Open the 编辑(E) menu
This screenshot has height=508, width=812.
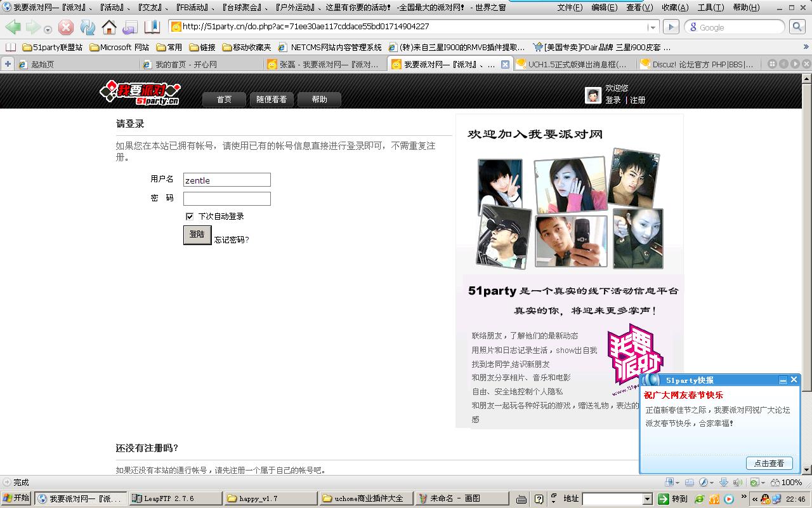(604, 8)
